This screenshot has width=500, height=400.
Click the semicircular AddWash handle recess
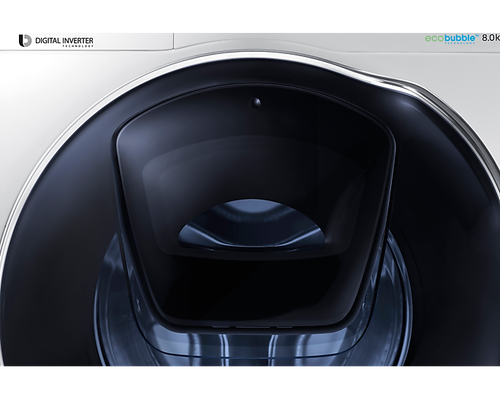tap(250, 223)
